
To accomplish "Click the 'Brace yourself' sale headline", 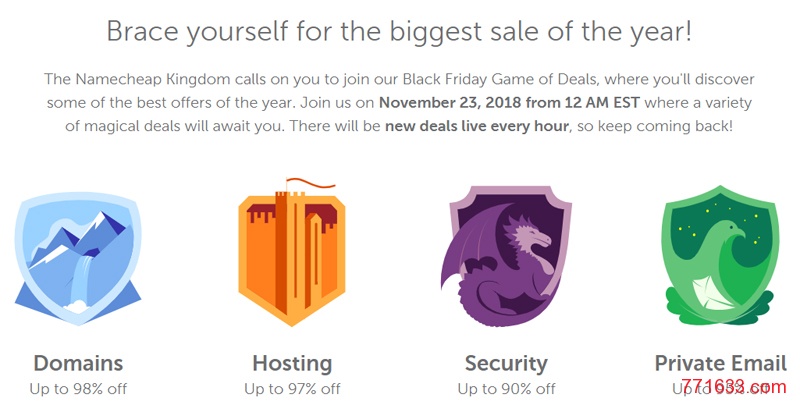I will pos(399,31).
